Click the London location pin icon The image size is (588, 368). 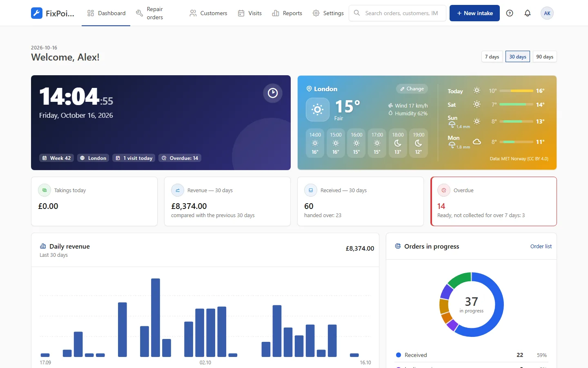tap(309, 89)
